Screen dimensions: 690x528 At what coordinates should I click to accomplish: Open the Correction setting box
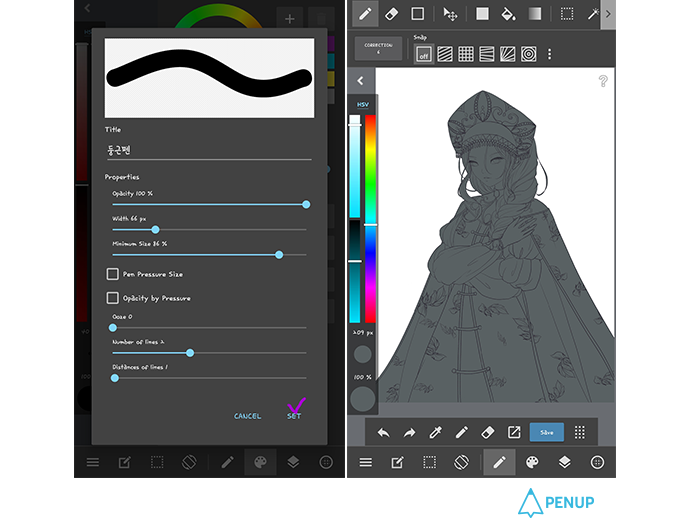[378, 48]
